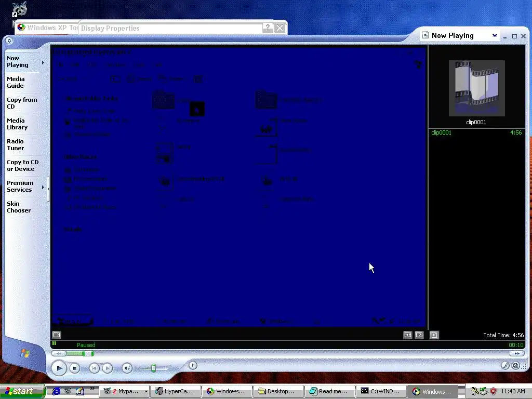
Task: Click the 11:43 AM clock
Action: (x=513, y=391)
